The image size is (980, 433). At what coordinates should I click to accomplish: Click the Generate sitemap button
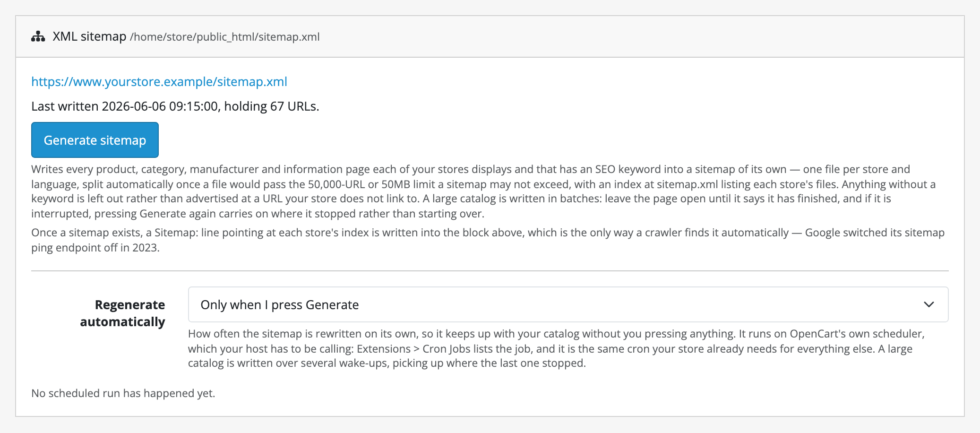(x=95, y=140)
